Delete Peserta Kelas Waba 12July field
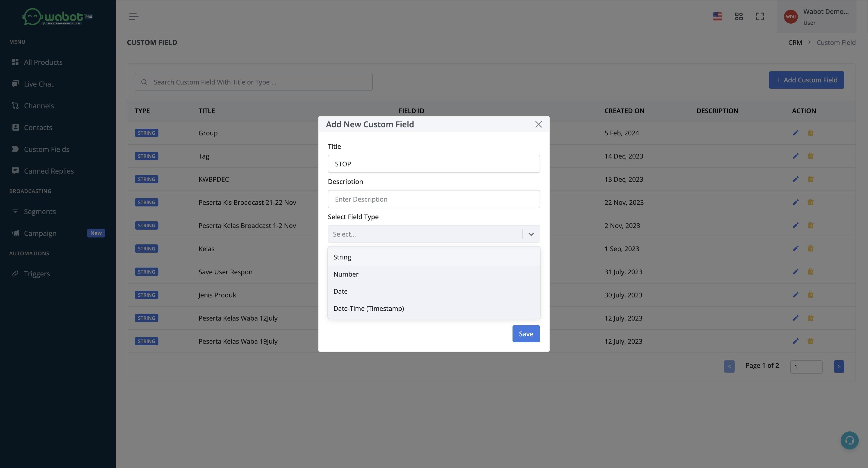The width and height of the screenshot is (868, 468). (810, 318)
